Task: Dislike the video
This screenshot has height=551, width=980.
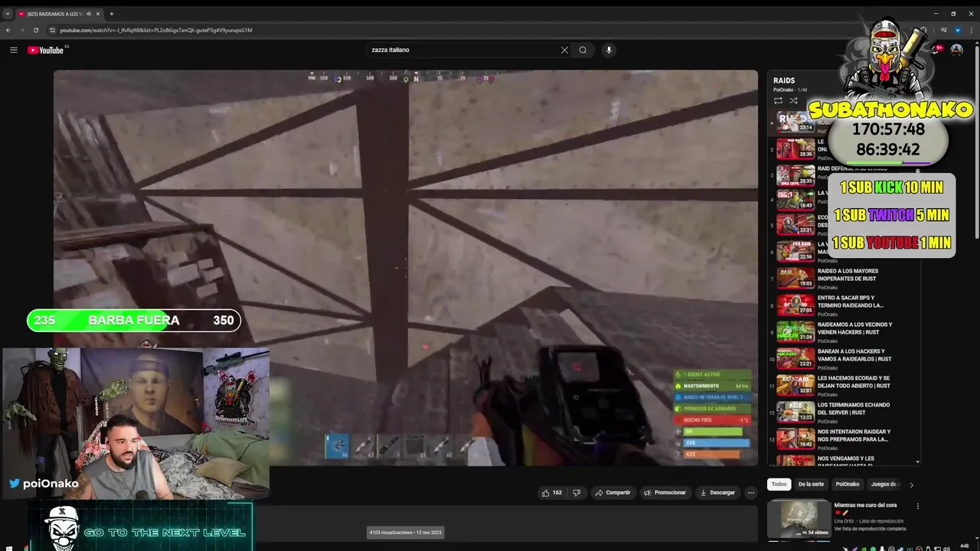Action: click(577, 493)
